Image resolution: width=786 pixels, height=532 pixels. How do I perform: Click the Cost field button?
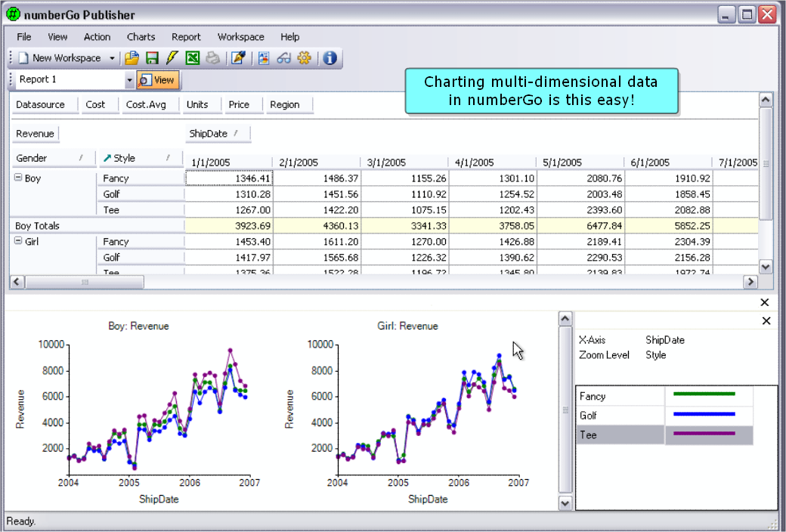[x=100, y=105]
